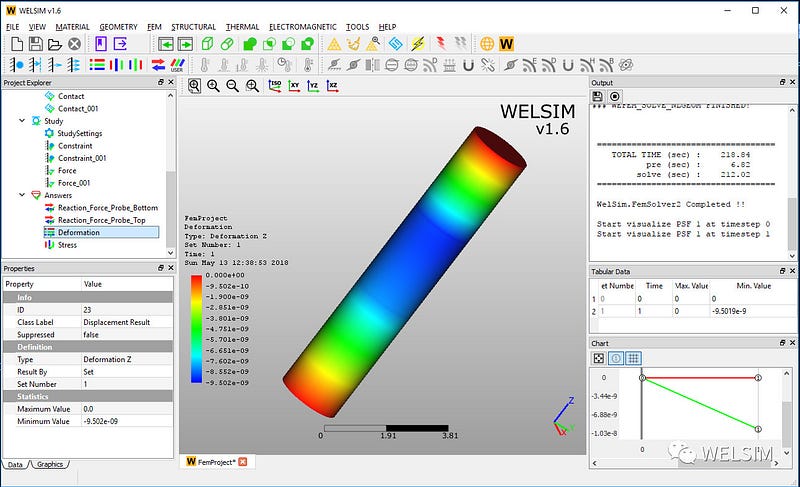Open the MATERIAL menu

[72, 27]
